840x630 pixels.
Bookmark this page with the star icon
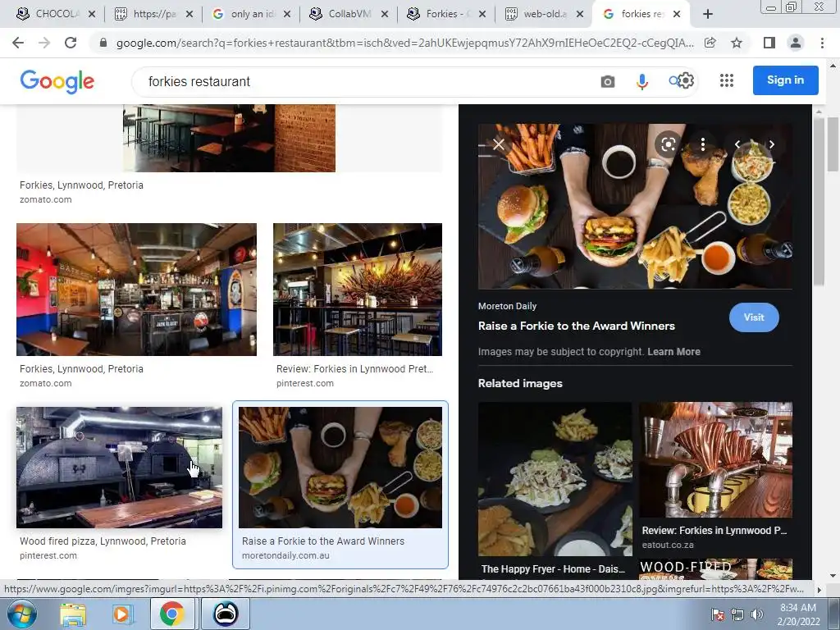coord(737,43)
